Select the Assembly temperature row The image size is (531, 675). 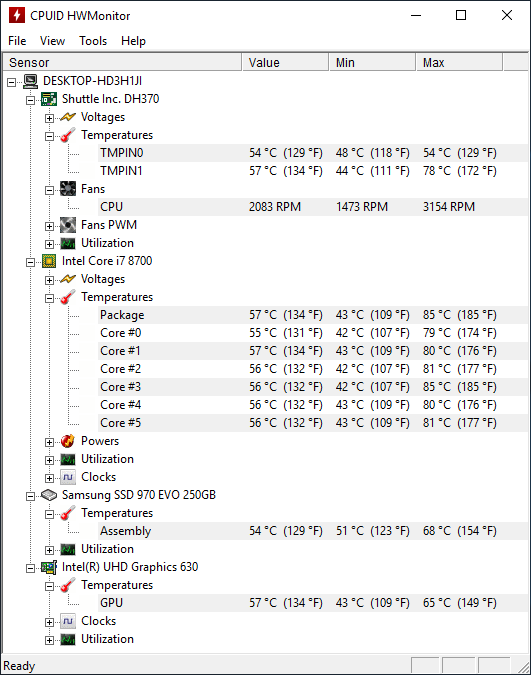313,531
